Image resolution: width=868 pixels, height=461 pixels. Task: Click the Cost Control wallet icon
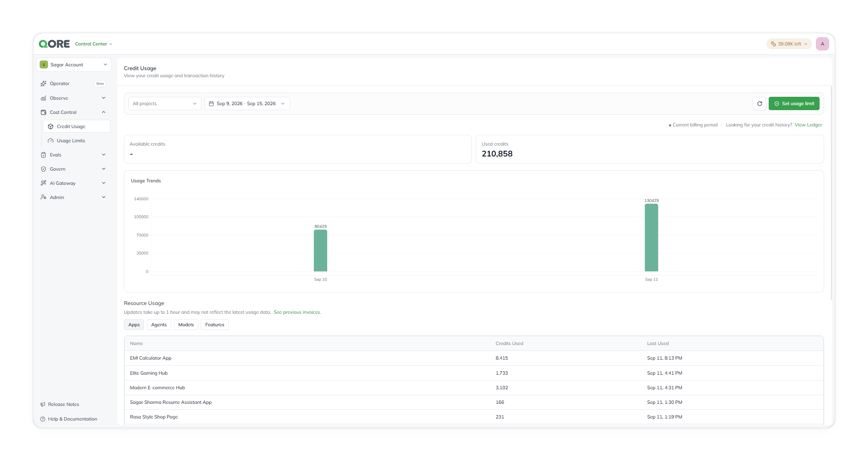(43, 112)
